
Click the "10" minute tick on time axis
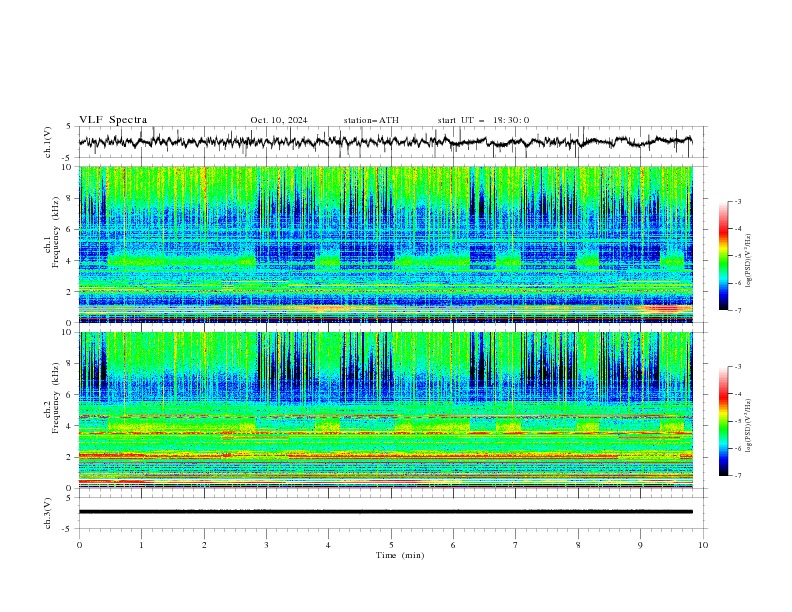[x=703, y=545]
